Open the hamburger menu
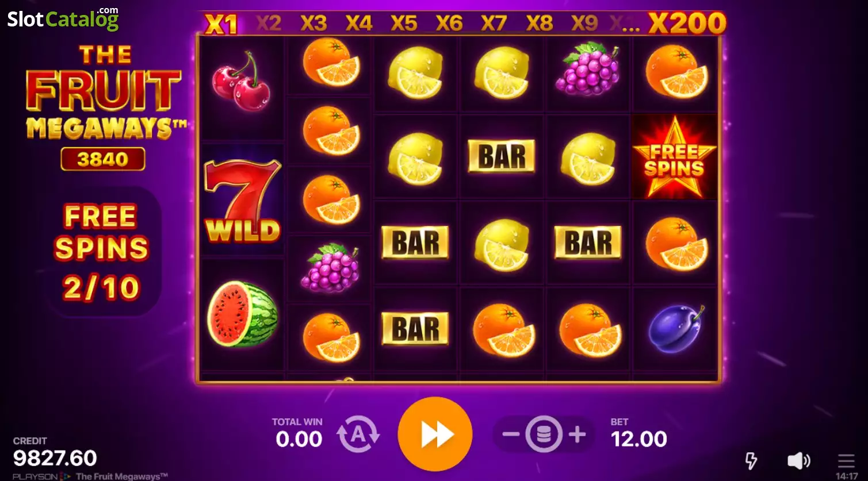This screenshot has width=868, height=481. point(846,460)
